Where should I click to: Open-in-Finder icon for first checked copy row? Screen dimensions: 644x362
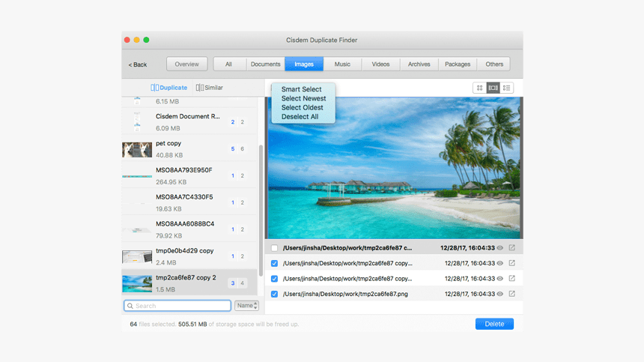coord(511,262)
